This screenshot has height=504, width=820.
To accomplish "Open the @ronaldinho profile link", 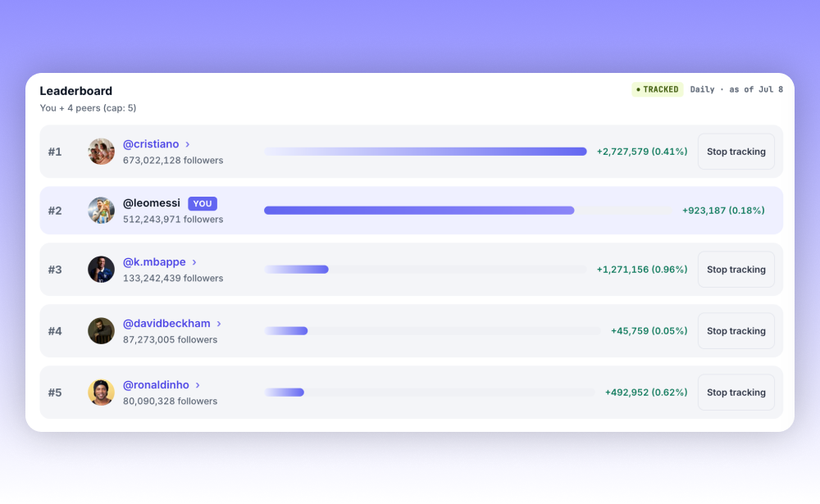I will click(156, 385).
